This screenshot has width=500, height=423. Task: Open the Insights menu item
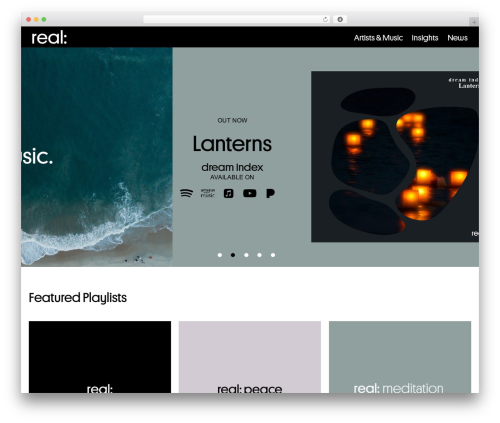pyautogui.click(x=425, y=38)
